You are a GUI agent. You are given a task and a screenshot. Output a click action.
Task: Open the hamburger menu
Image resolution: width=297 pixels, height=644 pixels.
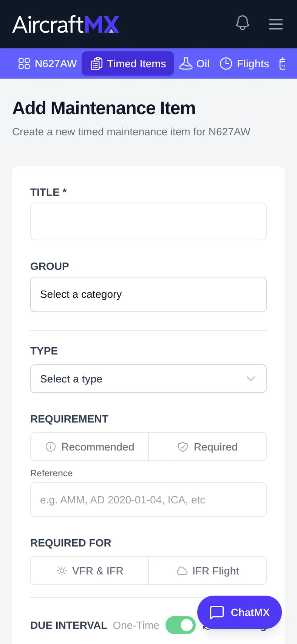pos(276,24)
